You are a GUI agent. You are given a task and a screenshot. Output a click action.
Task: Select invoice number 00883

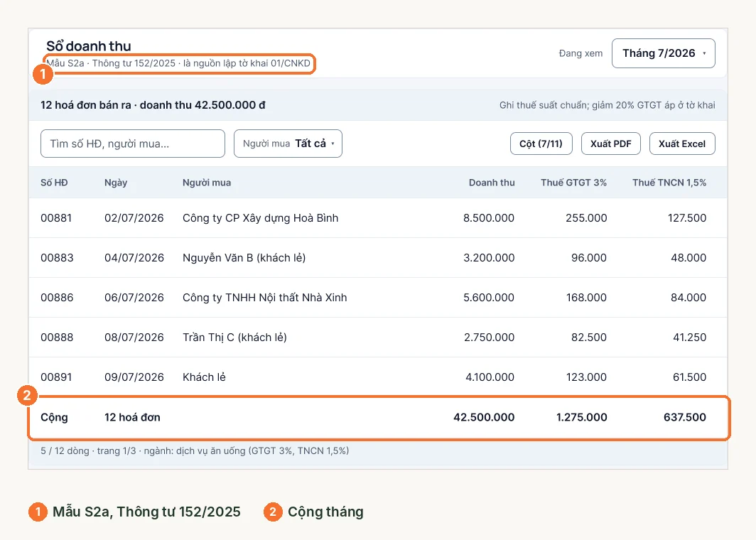point(57,258)
